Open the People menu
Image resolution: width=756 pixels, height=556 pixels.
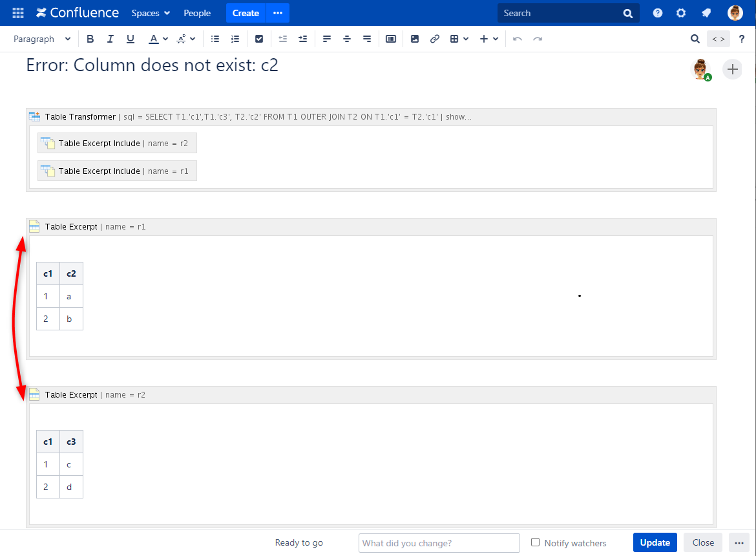point(197,13)
